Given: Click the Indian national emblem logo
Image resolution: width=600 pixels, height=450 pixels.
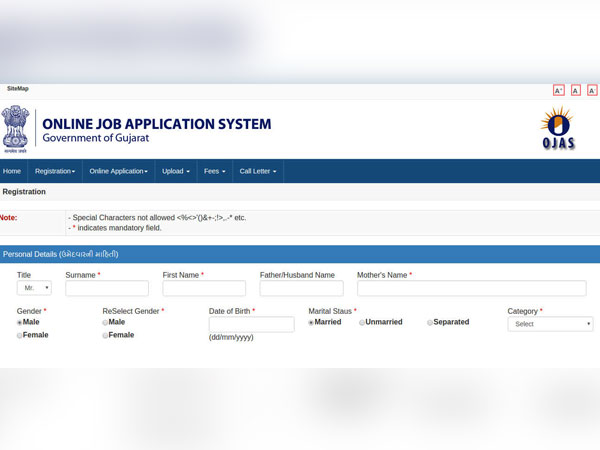Looking at the screenshot, I should (x=15, y=129).
